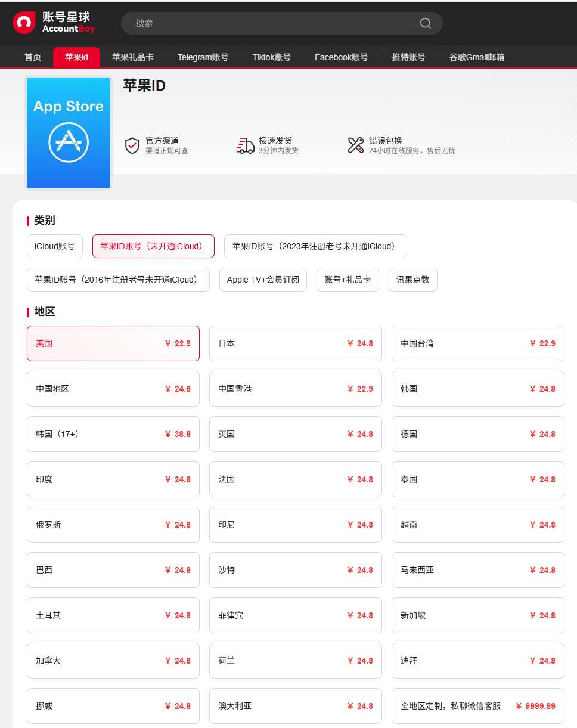Screen dimensions: 577x728
Task: Click the search magnifier icon
Action: [x=425, y=23]
